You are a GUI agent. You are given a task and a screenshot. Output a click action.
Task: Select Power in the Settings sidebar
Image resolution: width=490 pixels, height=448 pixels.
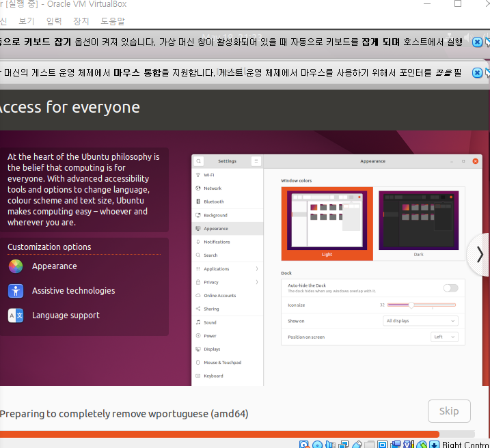click(x=227, y=336)
